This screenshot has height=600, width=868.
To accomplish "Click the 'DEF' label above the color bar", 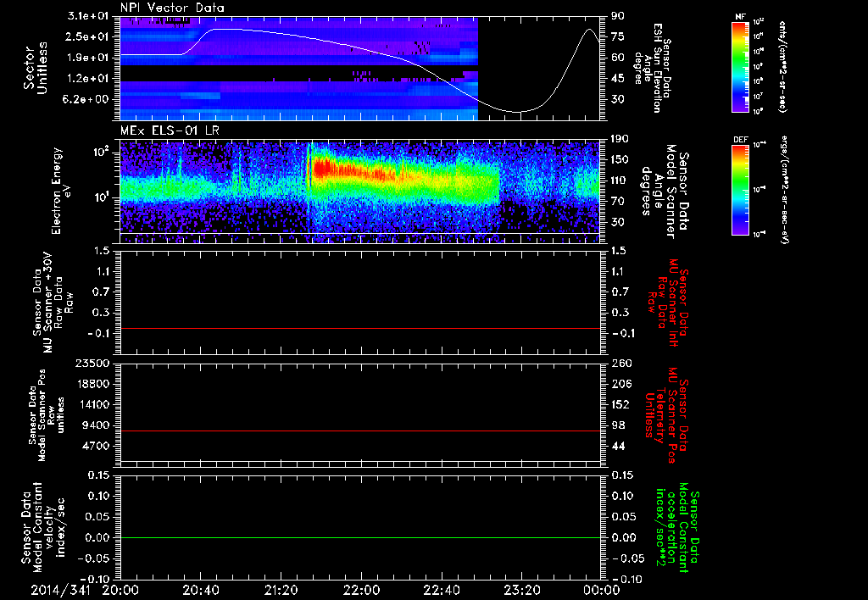I will (740, 140).
